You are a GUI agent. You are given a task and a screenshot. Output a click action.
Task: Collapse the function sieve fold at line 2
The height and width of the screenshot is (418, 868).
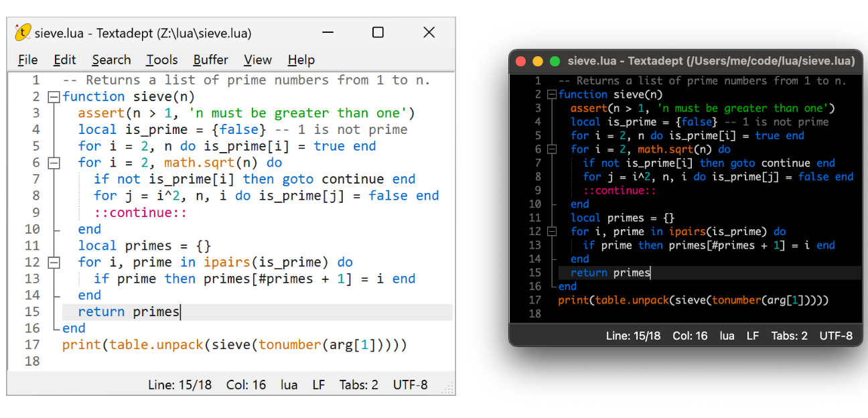pos(54,96)
